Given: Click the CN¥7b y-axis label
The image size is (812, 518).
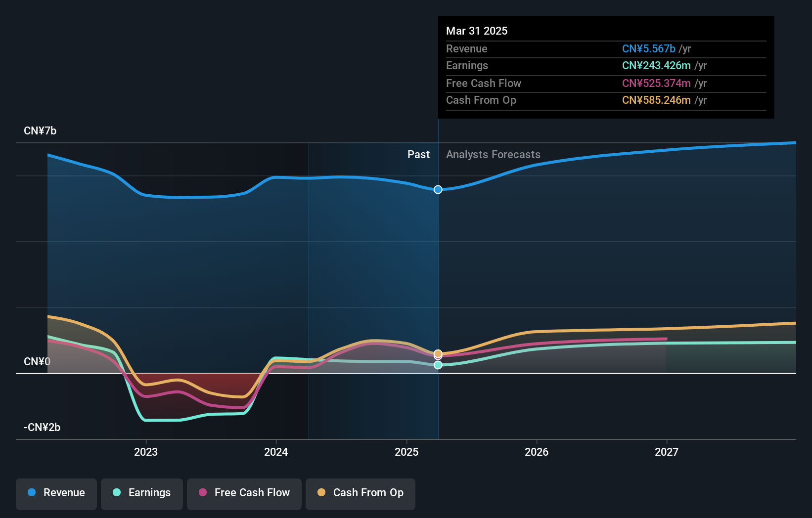Looking at the screenshot, I should (40, 131).
